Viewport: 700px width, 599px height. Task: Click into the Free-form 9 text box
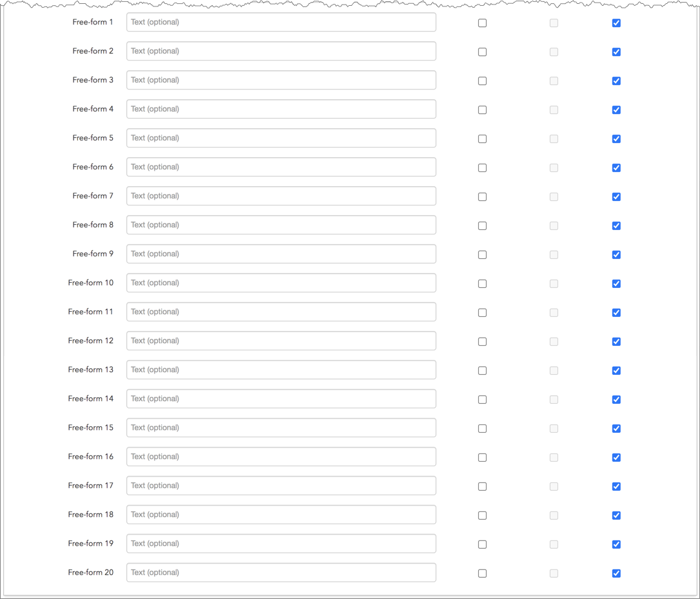click(281, 254)
